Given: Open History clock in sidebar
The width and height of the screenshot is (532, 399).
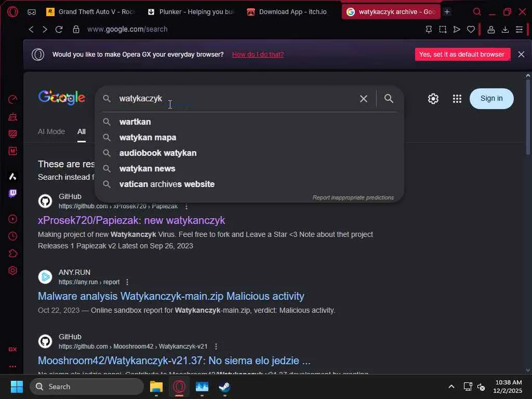Looking at the screenshot, I should pos(12,236).
